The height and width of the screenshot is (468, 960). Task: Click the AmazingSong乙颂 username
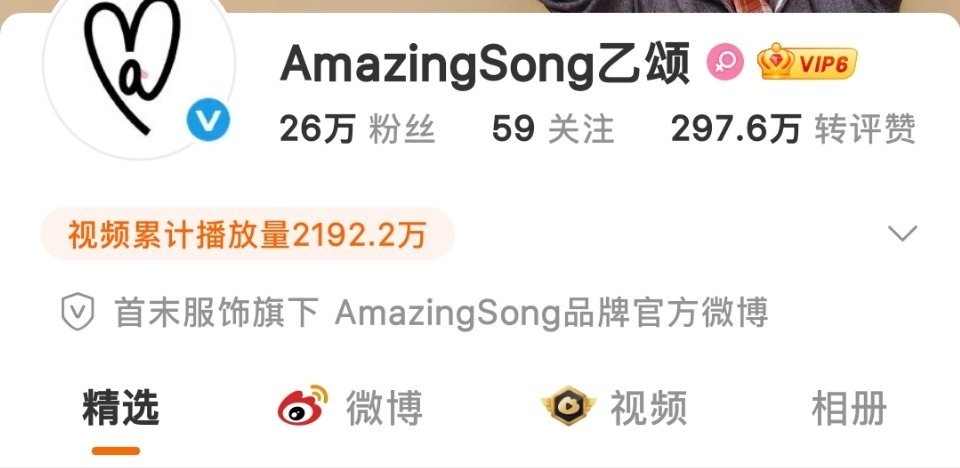coord(485,63)
